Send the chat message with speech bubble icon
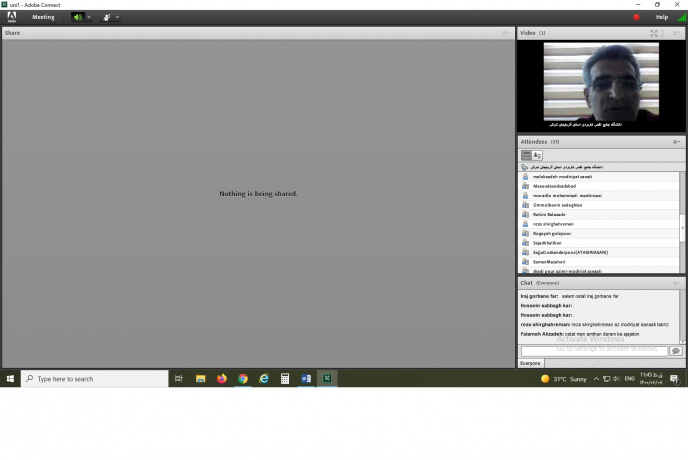 pos(675,351)
